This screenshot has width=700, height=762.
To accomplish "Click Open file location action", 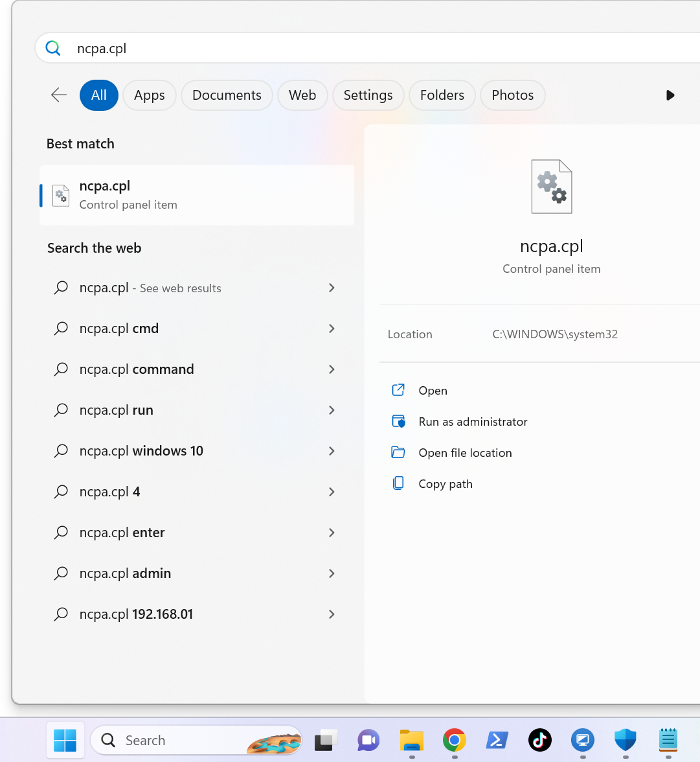I will (x=465, y=453).
